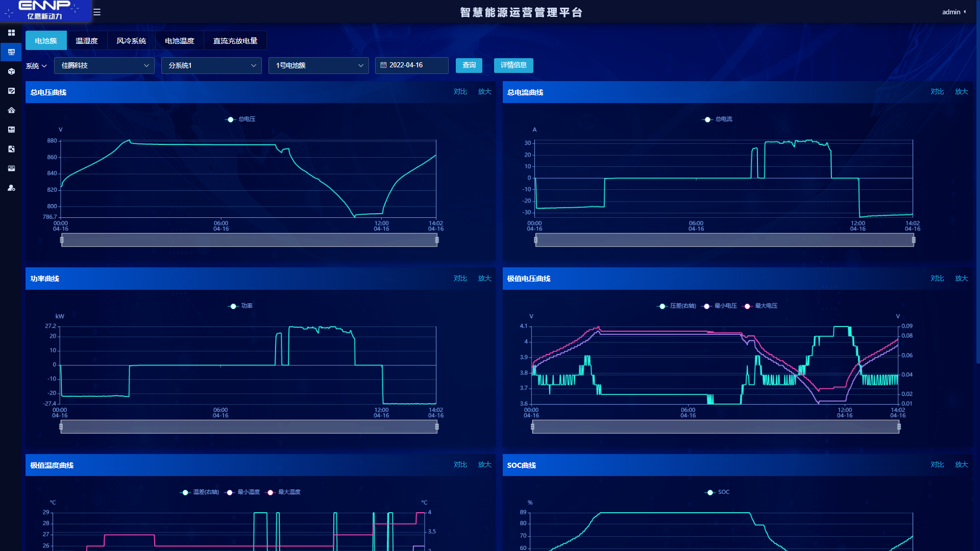The width and height of the screenshot is (980, 551).
Task: Toggle 压差(右轴) legend in extreme voltage chart
Action: pyautogui.click(x=676, y=306)
